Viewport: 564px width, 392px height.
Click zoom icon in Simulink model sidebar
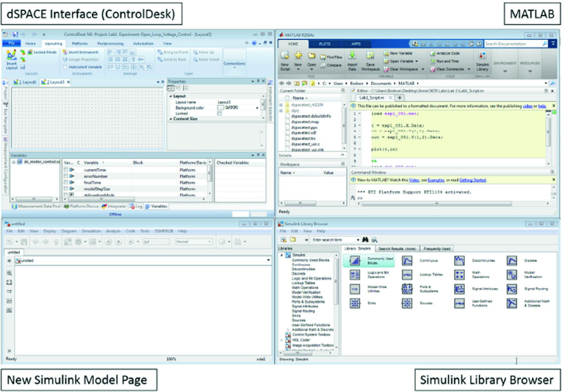(9, 273)
